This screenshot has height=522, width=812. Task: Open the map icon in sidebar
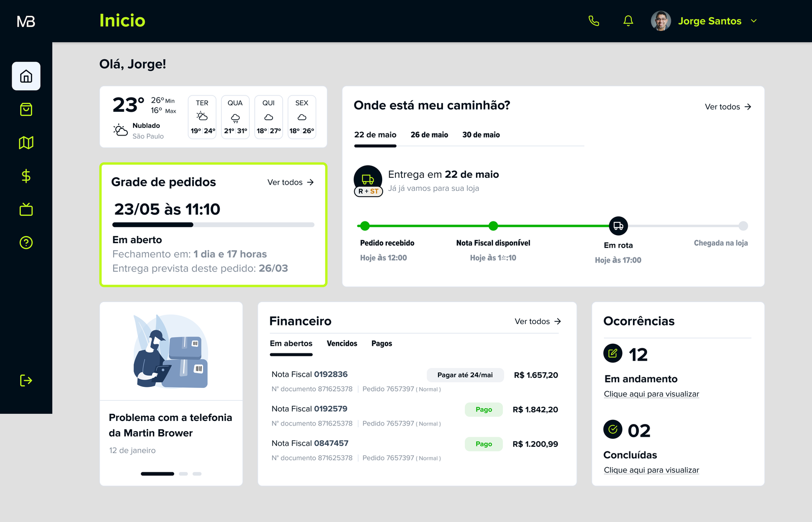coord(26,143)
